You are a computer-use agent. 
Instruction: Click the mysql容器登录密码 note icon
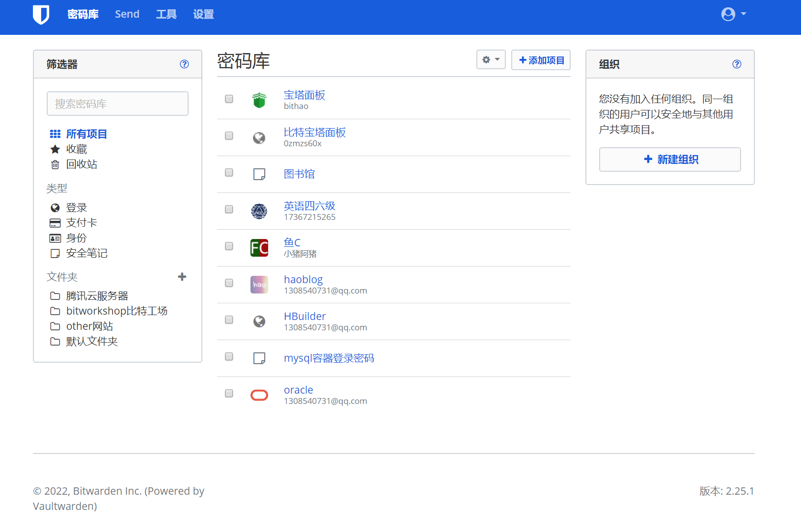coord(259,358)
